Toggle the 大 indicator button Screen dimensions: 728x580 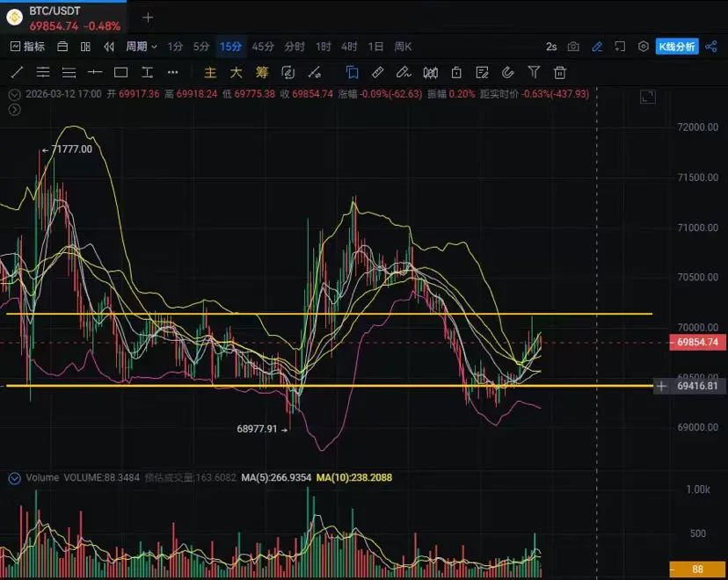(236, 72)
